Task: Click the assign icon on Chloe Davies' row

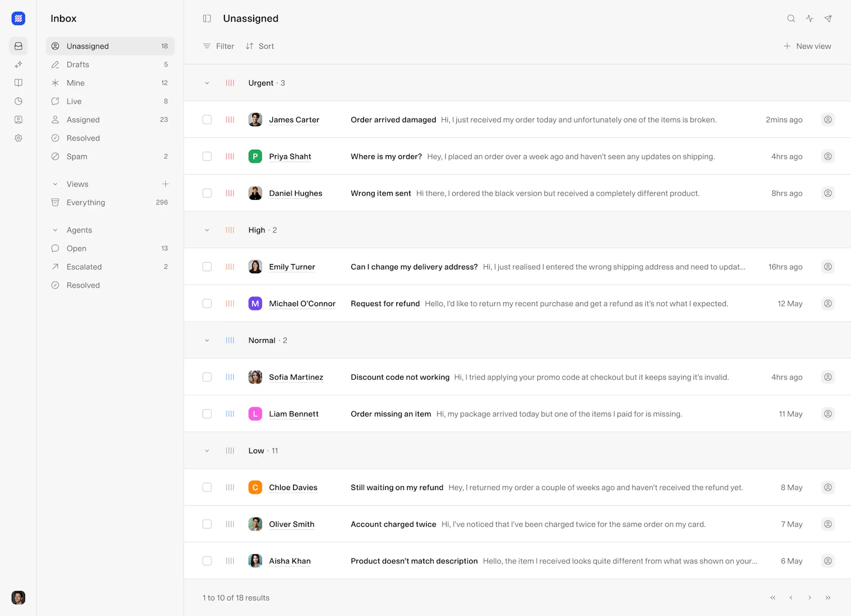Action: [828, 487]
